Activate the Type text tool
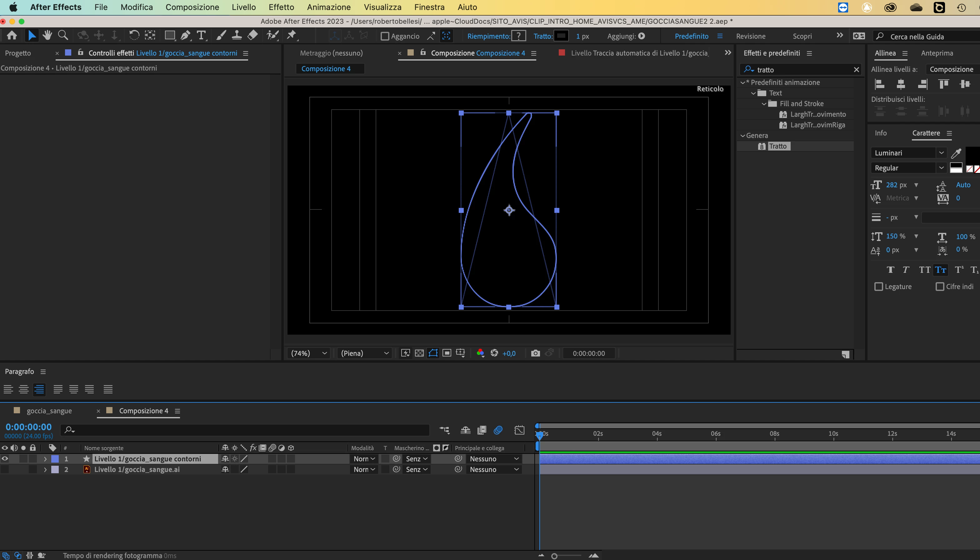Viewport: 980px width, 560px height. [x=201, y=35]
